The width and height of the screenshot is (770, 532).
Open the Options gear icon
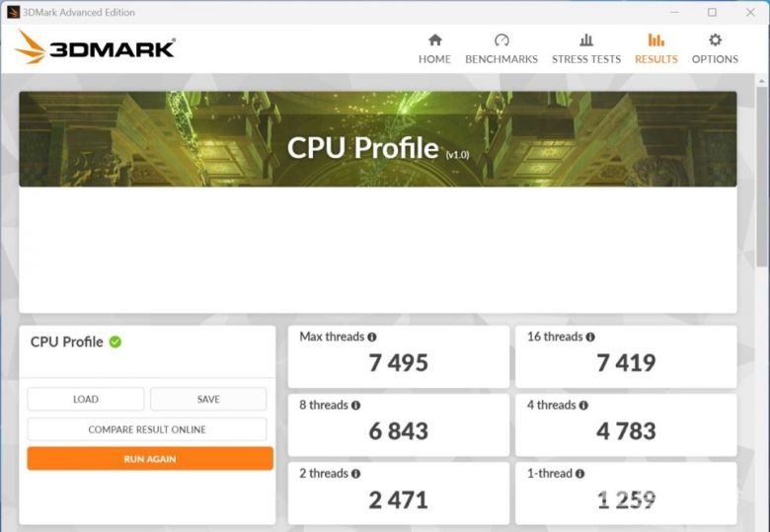715,40
